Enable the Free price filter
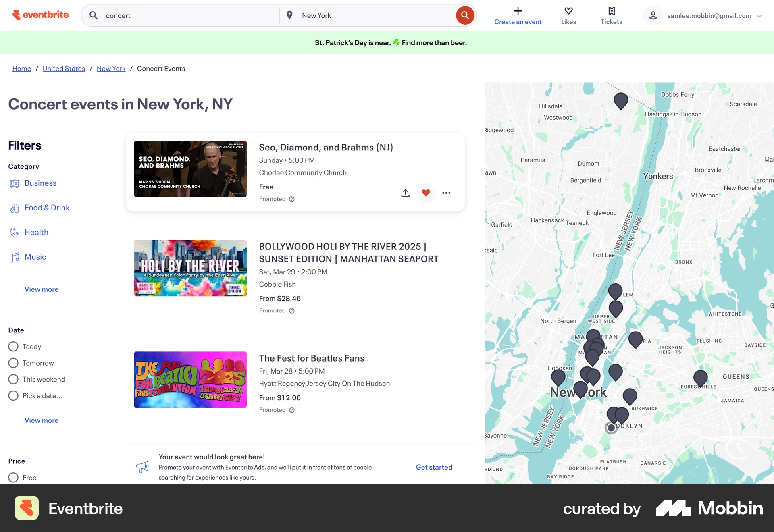The height and width of the screenshot is (532, 774). pos(13,477)
